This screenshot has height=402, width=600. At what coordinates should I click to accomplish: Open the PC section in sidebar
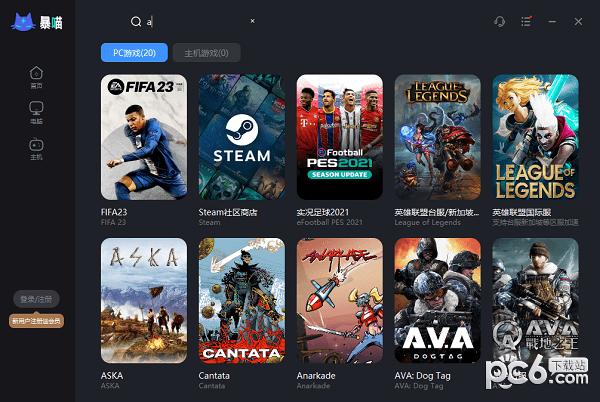[36, 113]
